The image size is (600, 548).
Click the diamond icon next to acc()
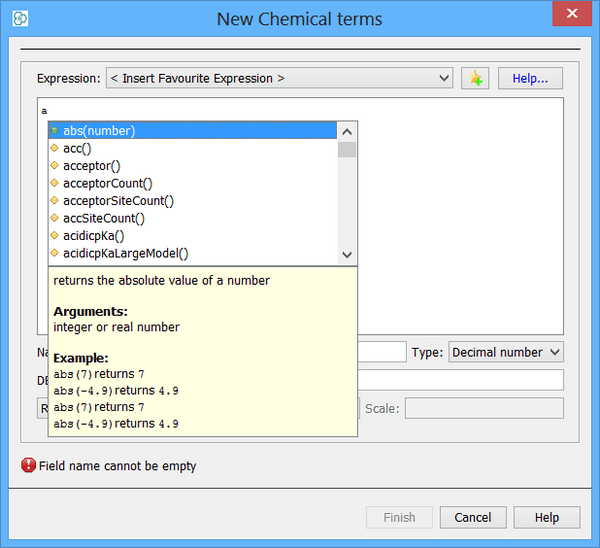coord(54,148)
